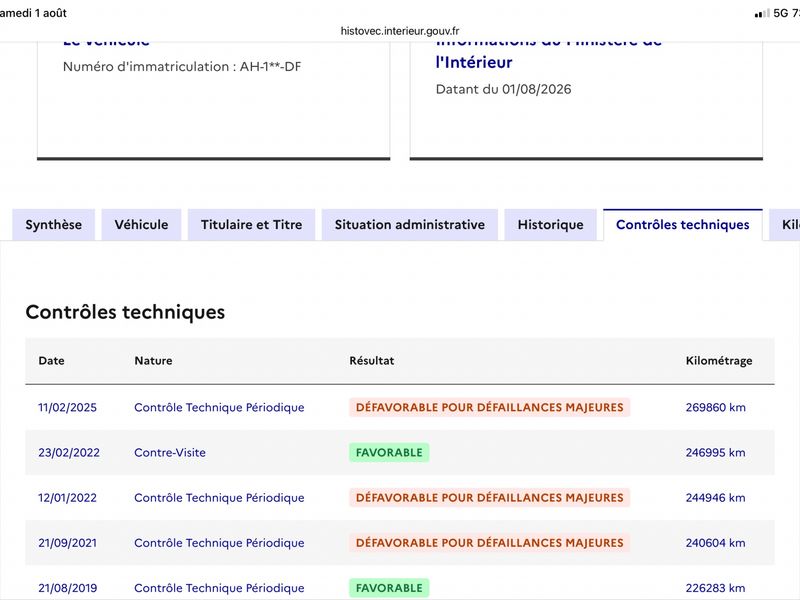The image size is (800, 600).
Task: Click 'Contrôle Technique Périodique' in the 11/02/2025 row
Action: [219, 408]
